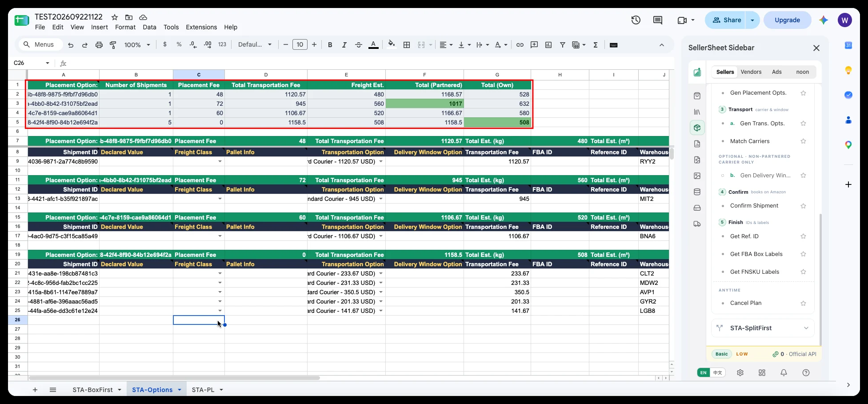868x404 pixels.
Task: Switch sidebar language to 中文
Action: [718, 373]
